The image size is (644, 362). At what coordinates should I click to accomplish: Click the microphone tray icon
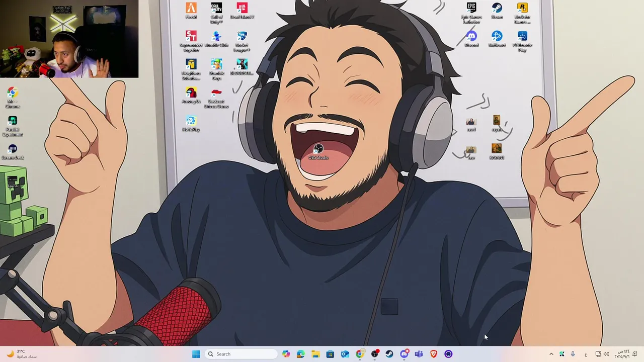[x=573, y=354]
